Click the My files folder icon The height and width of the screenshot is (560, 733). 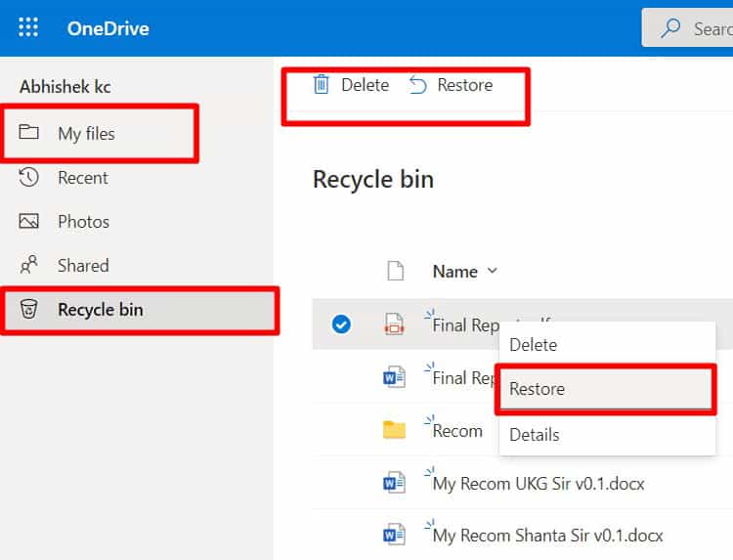click(x=28, y=132)
